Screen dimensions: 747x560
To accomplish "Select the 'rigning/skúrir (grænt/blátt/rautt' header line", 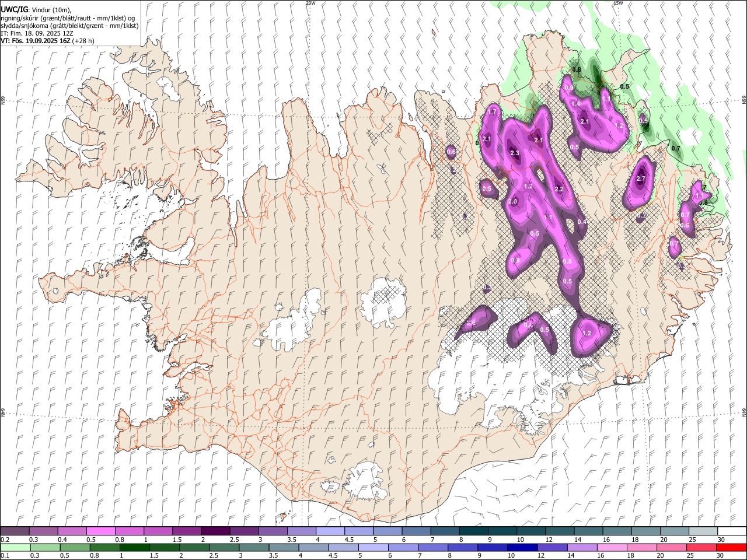I will pyautogui.click(x=68, y=18).
